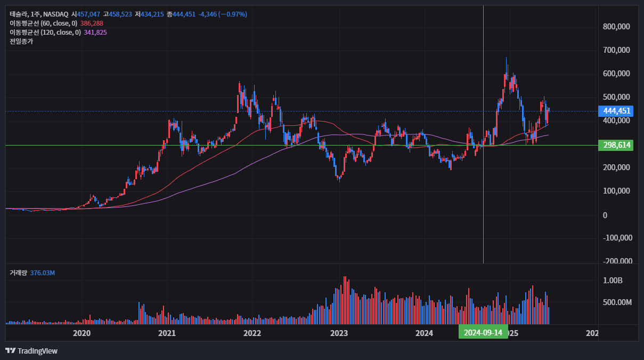Screen dimensions: 644x360
Task: Click the 100,000 price axis label
Action: pyautogui.click(x=617, y=191)
